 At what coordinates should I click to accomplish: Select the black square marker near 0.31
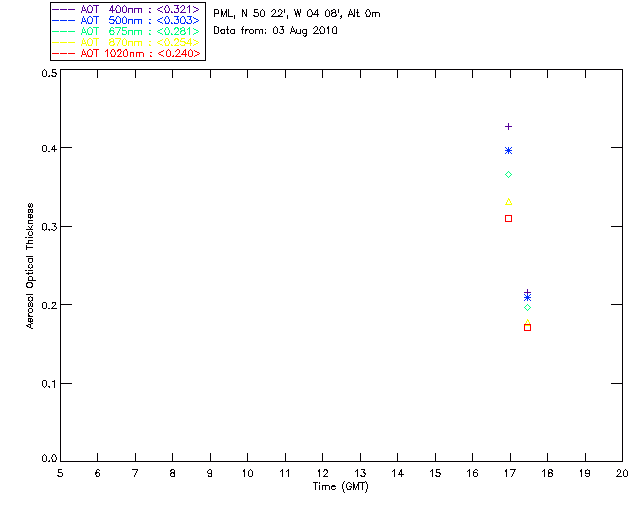click(x=508, y=218)
